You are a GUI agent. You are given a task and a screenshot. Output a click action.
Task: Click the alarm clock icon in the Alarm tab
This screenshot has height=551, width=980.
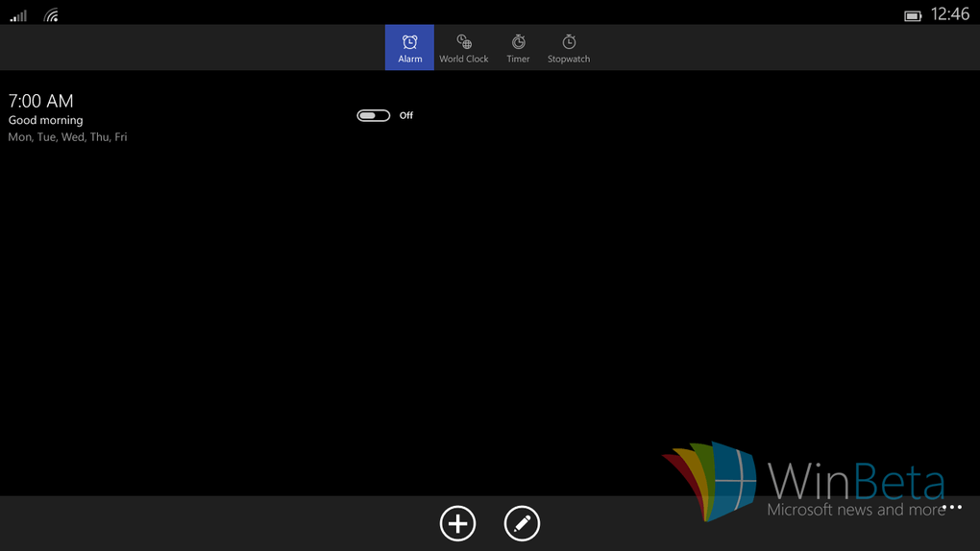409,41
